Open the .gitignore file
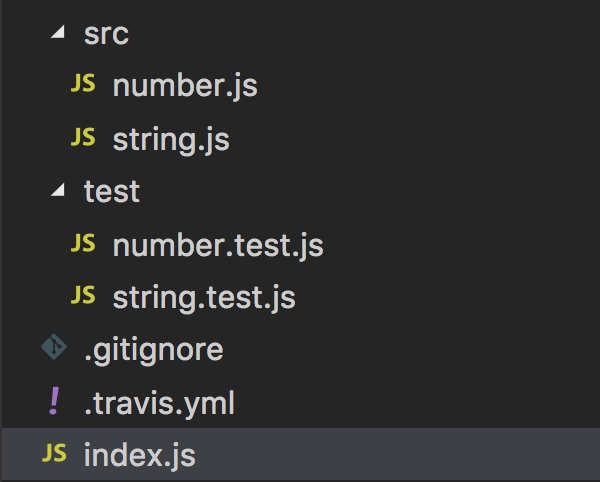Viewport: 600px width, 482px height. click(154, 350)
